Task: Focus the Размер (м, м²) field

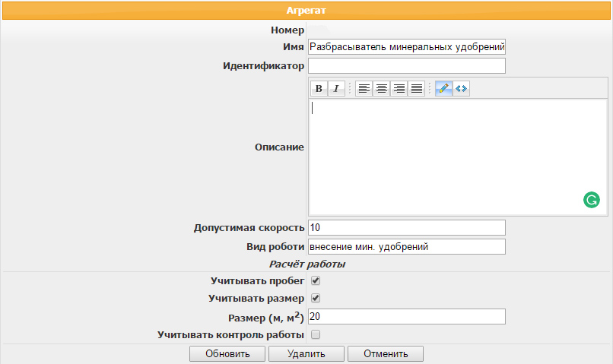Action: pyautogui.click(x=407, y=316)
